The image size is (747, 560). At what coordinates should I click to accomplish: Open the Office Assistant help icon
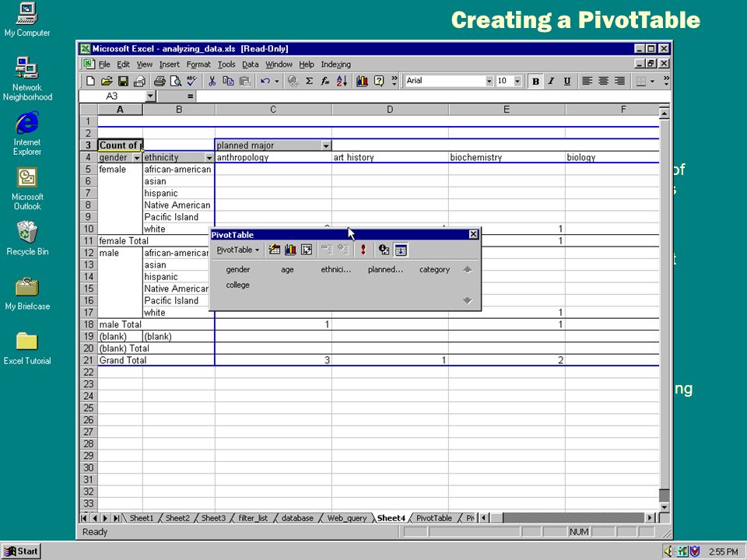click(379, 82)
